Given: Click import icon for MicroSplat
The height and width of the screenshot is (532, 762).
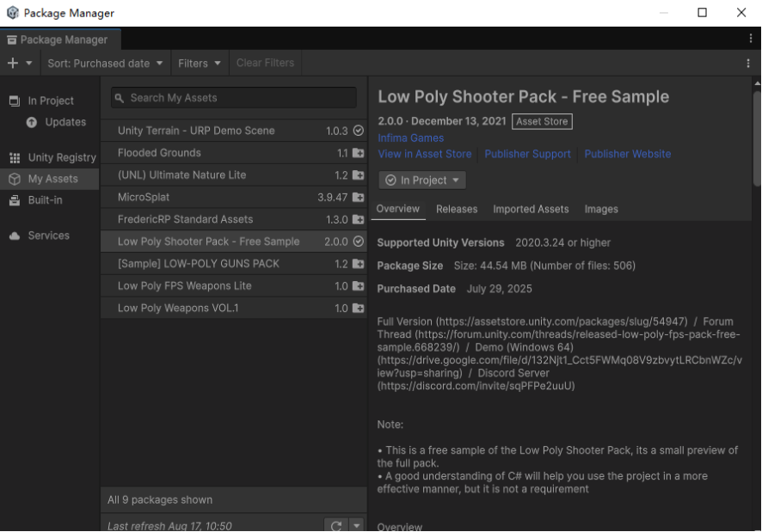Looking at the screenshot, I should pos(358,198).
